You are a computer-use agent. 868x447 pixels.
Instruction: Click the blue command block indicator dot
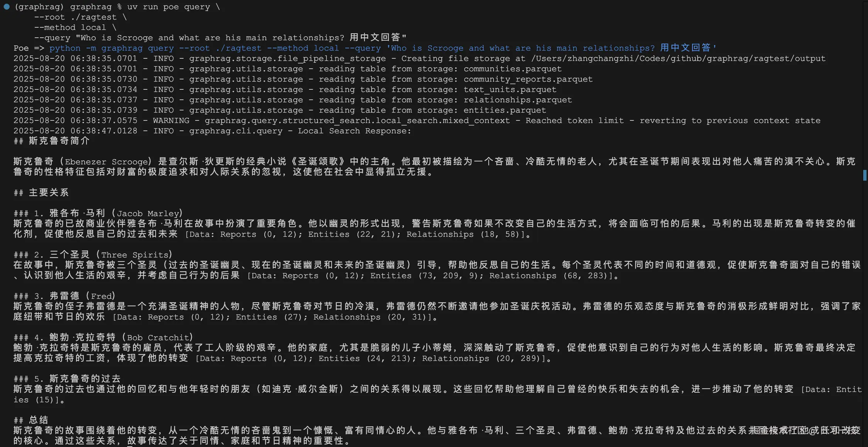[6, 6]
